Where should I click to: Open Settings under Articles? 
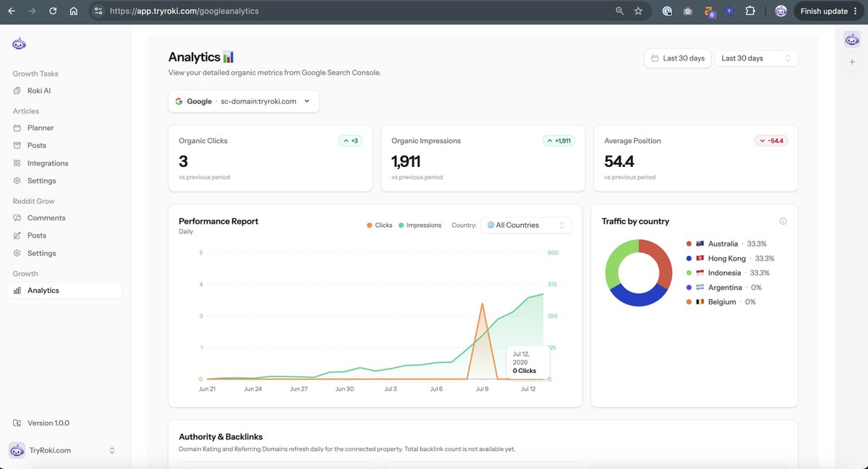pos(64,181)
